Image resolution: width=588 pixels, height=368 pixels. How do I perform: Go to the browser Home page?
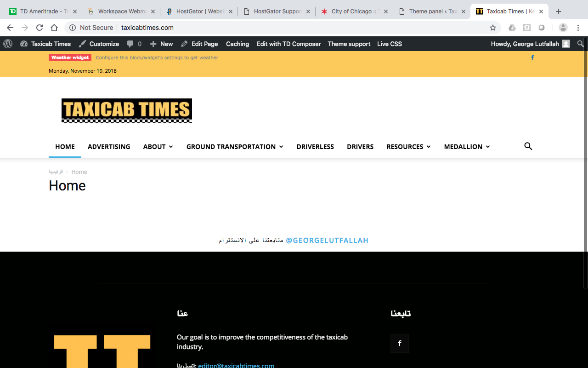pos(54,28)
